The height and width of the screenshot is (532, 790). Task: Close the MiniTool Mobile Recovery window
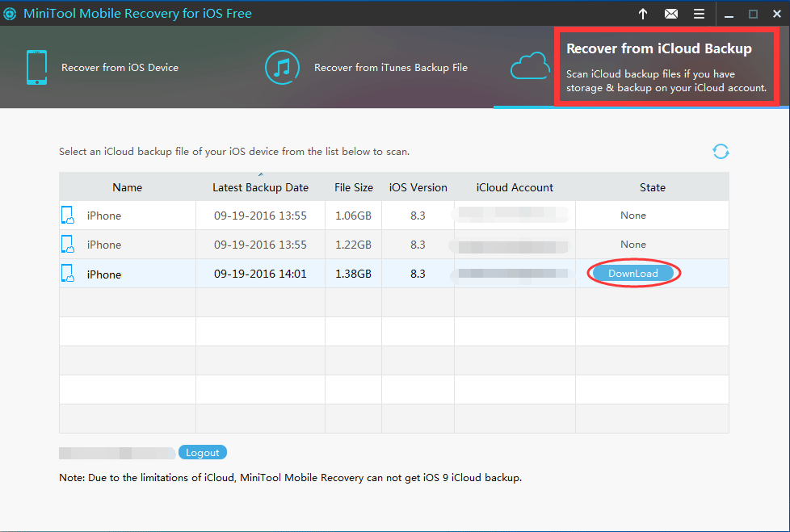coord(777,14)
